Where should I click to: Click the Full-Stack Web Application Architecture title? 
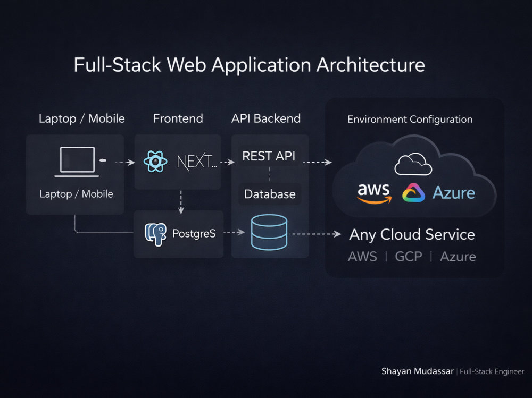[x=250, y=65]
